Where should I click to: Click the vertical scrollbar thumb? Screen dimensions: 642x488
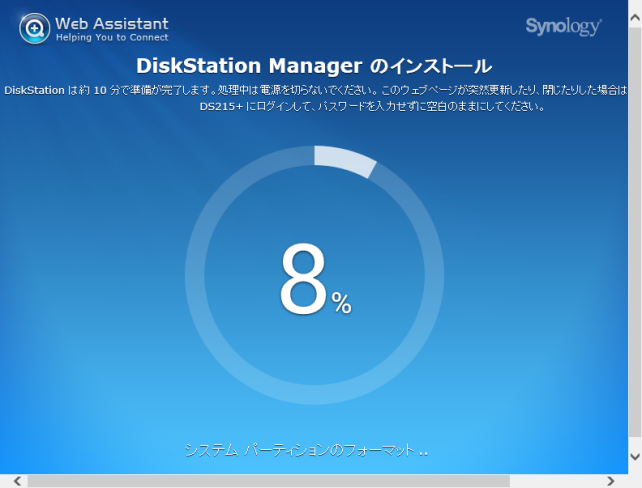point(635,232)
